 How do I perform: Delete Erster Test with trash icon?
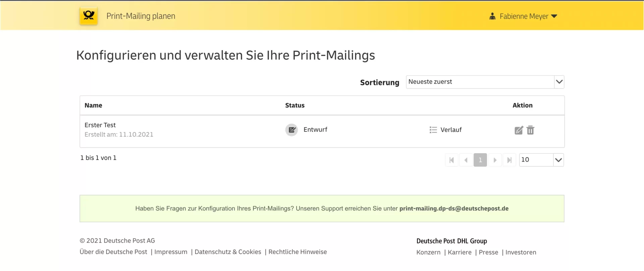[530, 130]
